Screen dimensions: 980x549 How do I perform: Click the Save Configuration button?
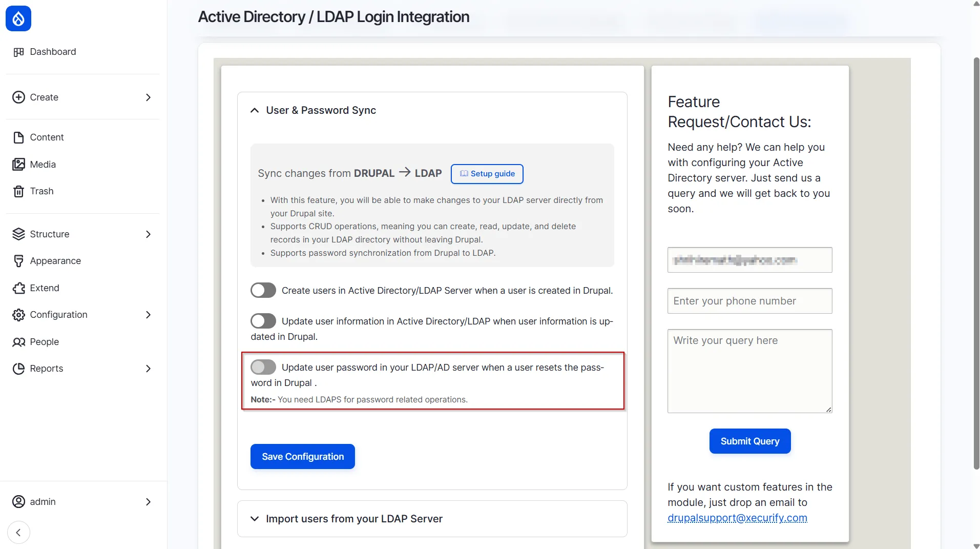(x=303, y=457)
